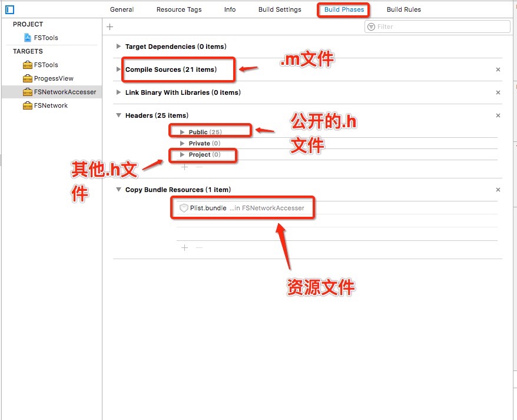Image resolution: width=517 pixels, height=420 pixels.
Task: Click the add build phase plus icon
Action: point(110,27)
